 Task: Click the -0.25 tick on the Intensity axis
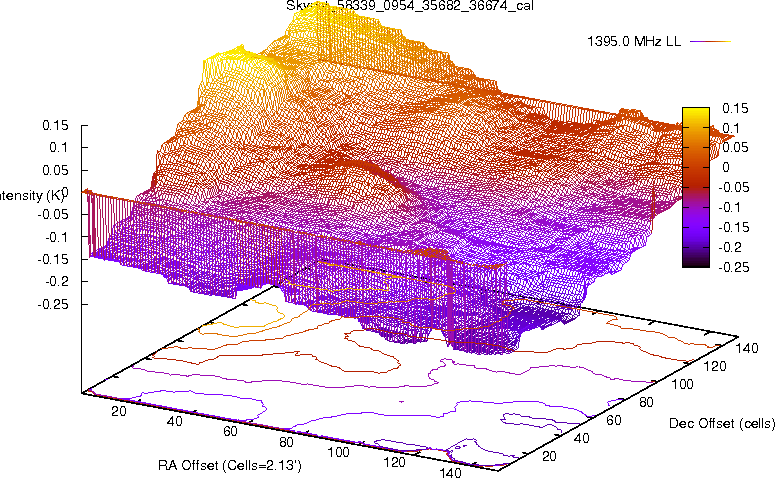pyautogui.click(x=53, y=304)
